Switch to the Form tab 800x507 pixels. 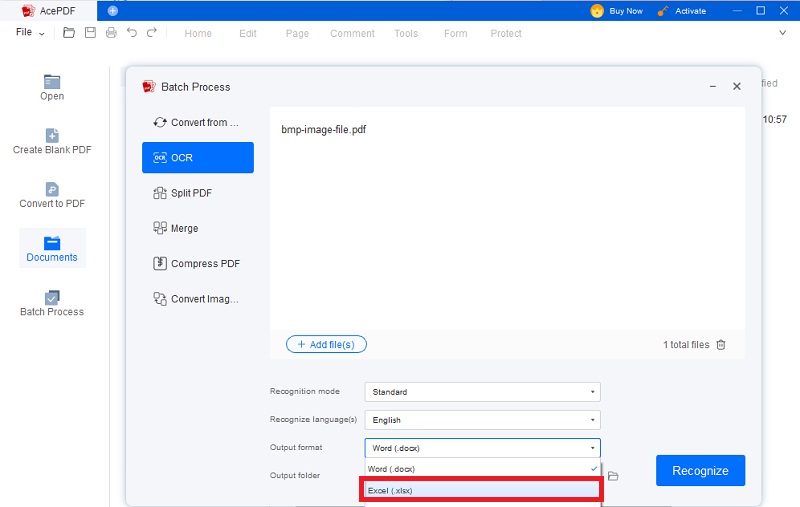456,34
